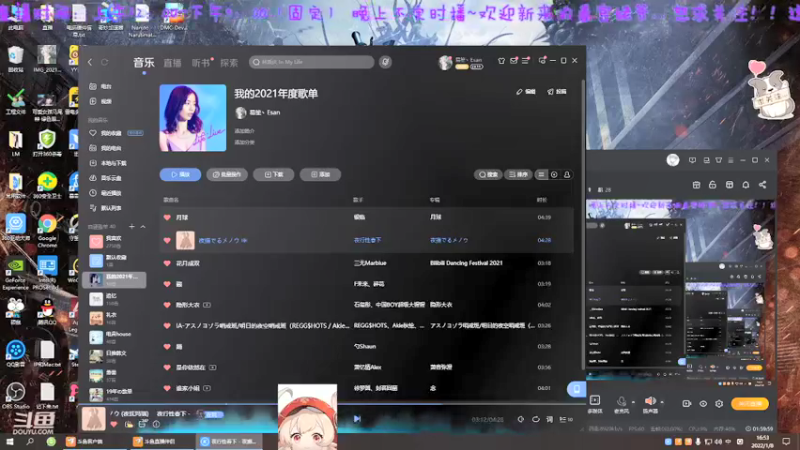Click camera icon in Douyu streaming window

click(687, 404)
